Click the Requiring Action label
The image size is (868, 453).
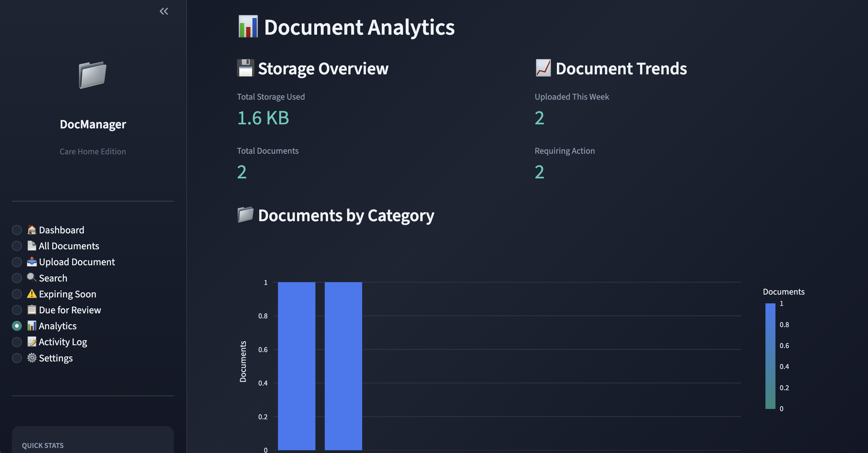tap(565, 151)
